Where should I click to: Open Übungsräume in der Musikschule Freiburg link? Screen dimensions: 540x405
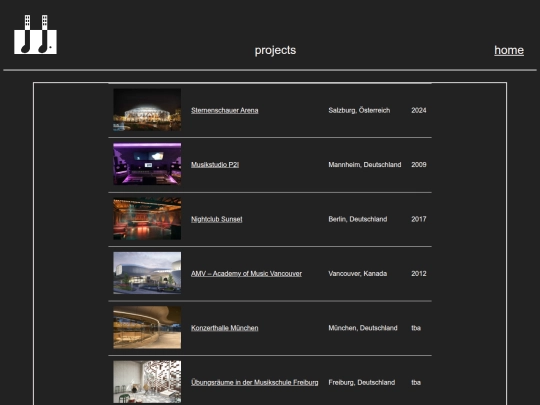point(255,382)
